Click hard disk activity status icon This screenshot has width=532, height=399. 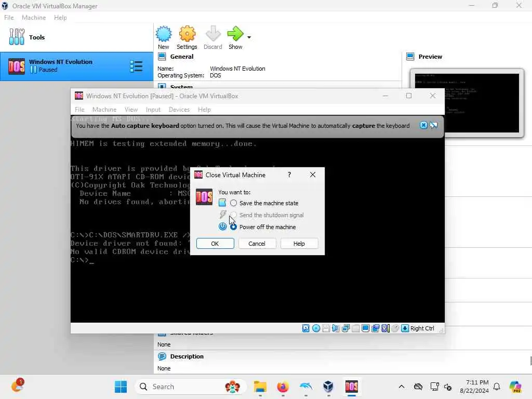pos(305,328)
